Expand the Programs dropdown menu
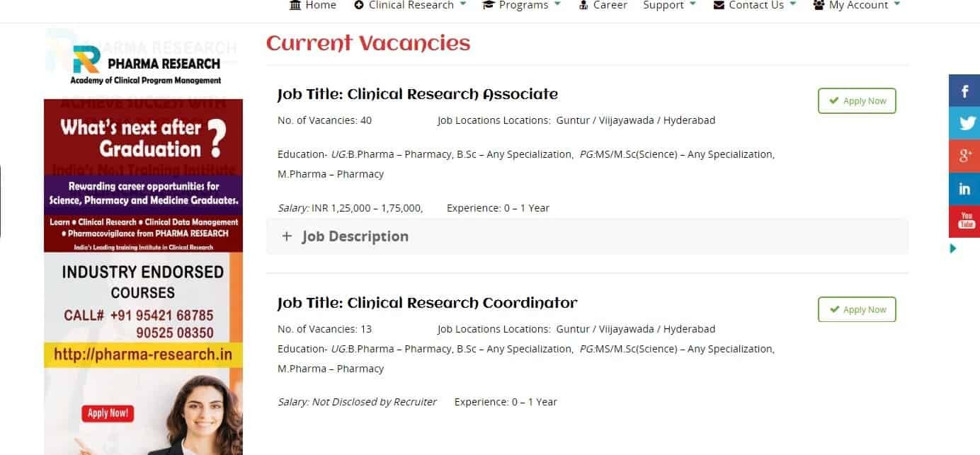This screenshot has height=455, width=980. [x=521, y=6]
